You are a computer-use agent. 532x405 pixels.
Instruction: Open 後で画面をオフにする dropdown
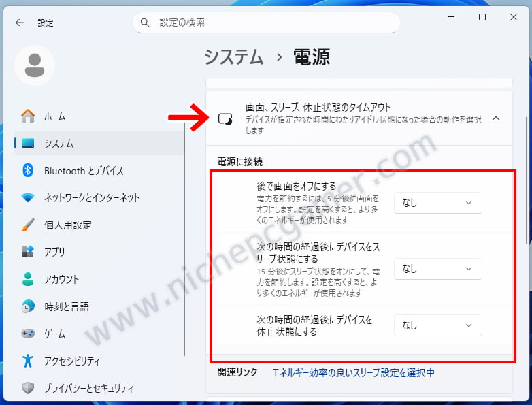437,203
